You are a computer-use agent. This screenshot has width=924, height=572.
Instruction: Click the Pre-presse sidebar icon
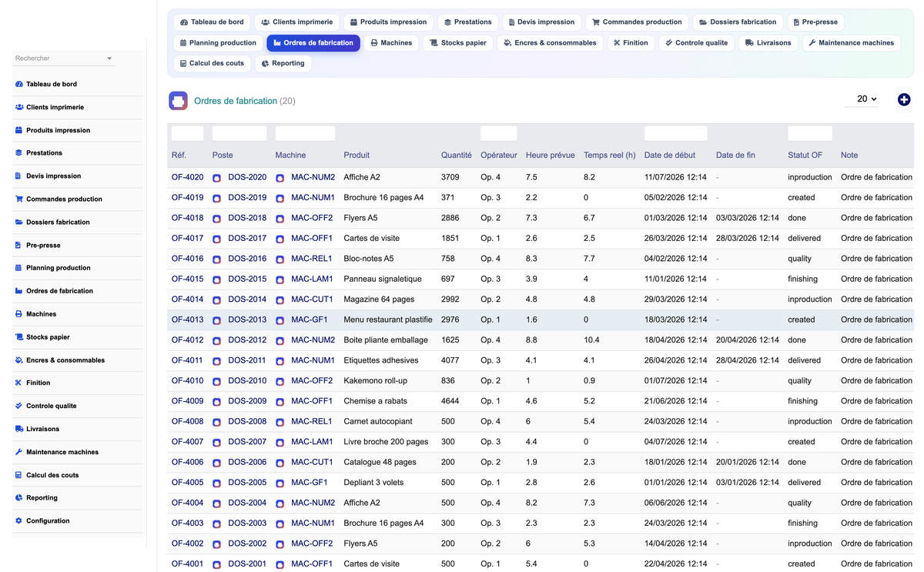pyautogui.click(x=19, y=245)
